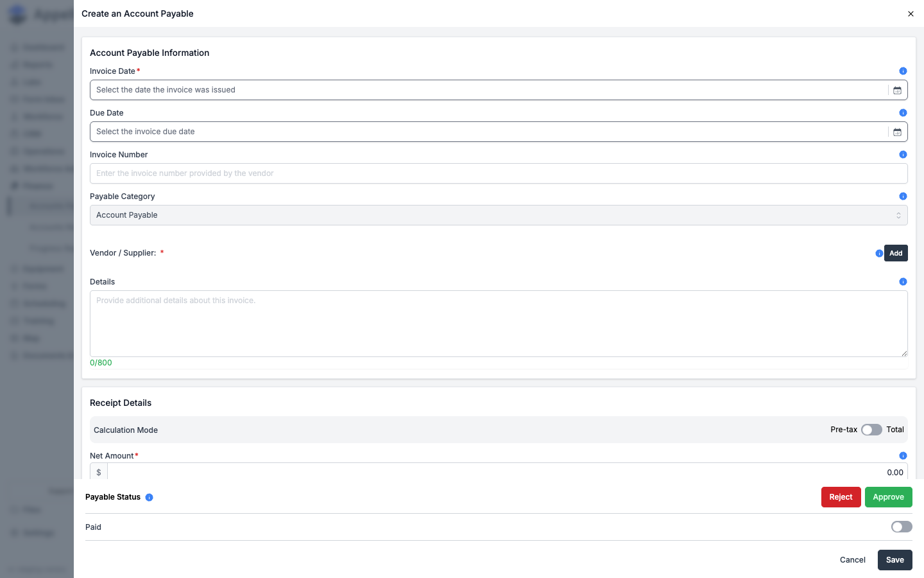Click the Payable Category info icon
Screen dimensions: 924x578
tap(903, 197)
